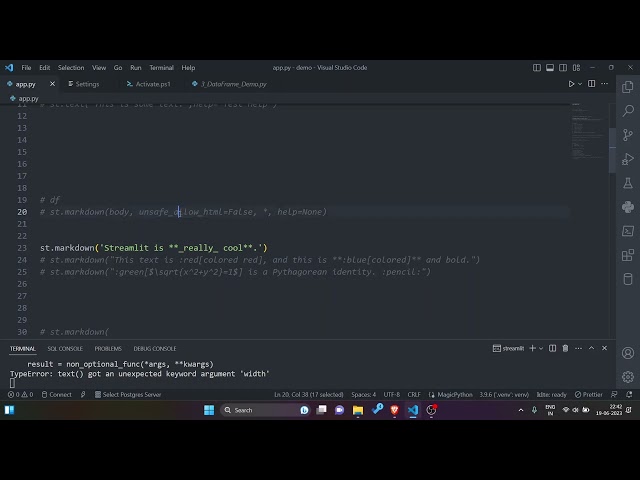The height and width of the screenshot is (480, 640).
Task: Click the editor minimap
Action: pos(589,131)
